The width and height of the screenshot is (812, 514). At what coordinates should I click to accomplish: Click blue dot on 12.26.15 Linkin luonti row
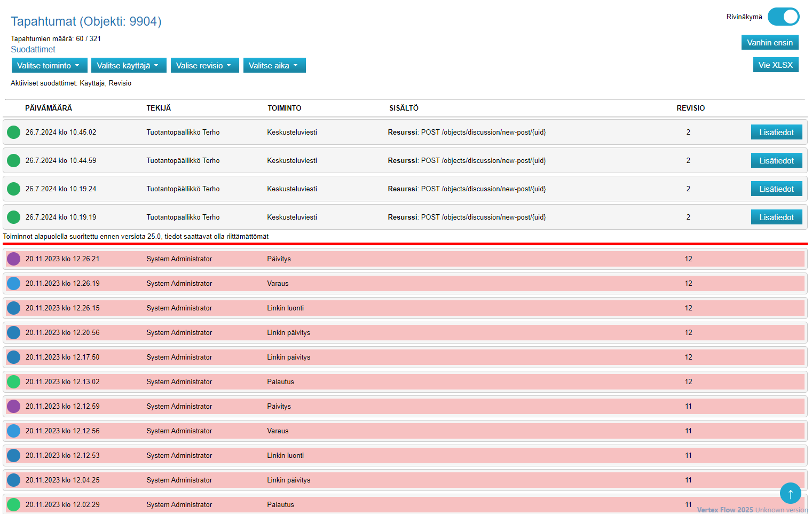[x=14, y=308]
